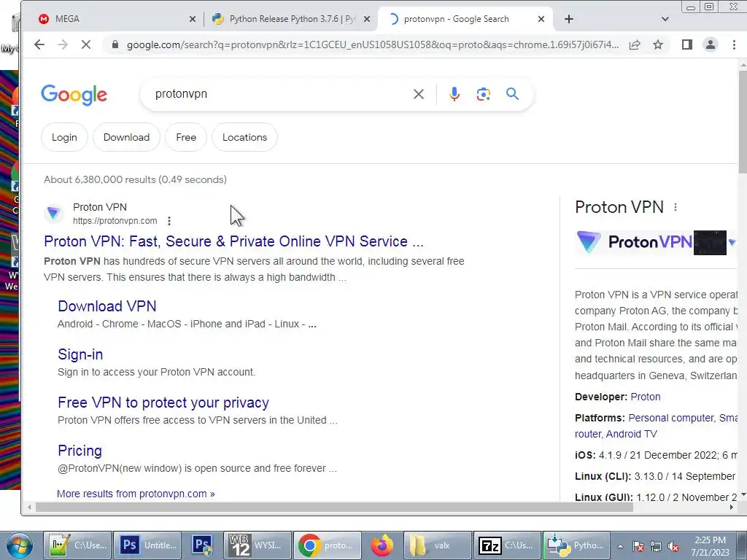Screen dimensions: 747x560
Task: Click the blue magnifier search button
Action: pos(513,94)
